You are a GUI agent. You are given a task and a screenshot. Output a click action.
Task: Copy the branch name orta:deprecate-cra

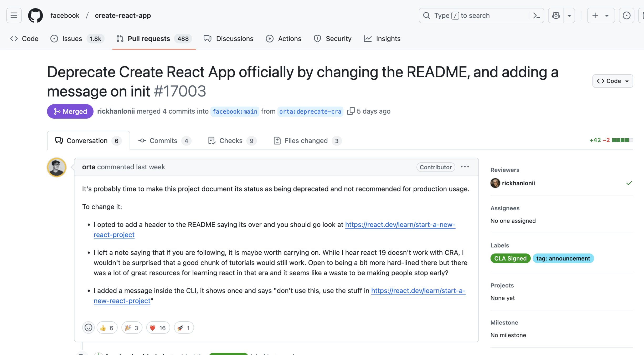click(351, 111)
